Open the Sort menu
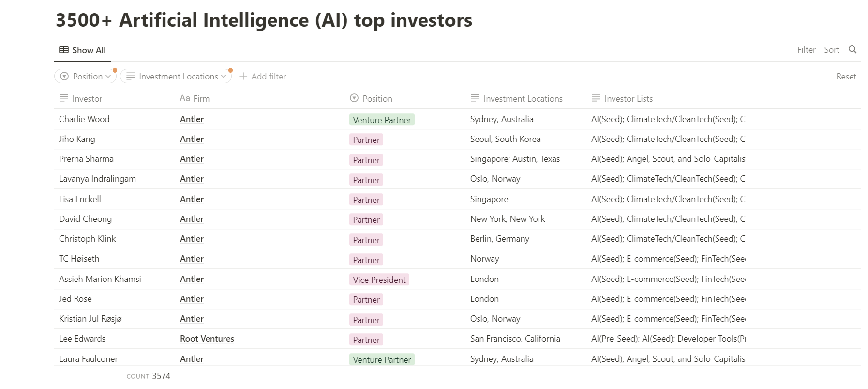 click(x=832, y=49)
